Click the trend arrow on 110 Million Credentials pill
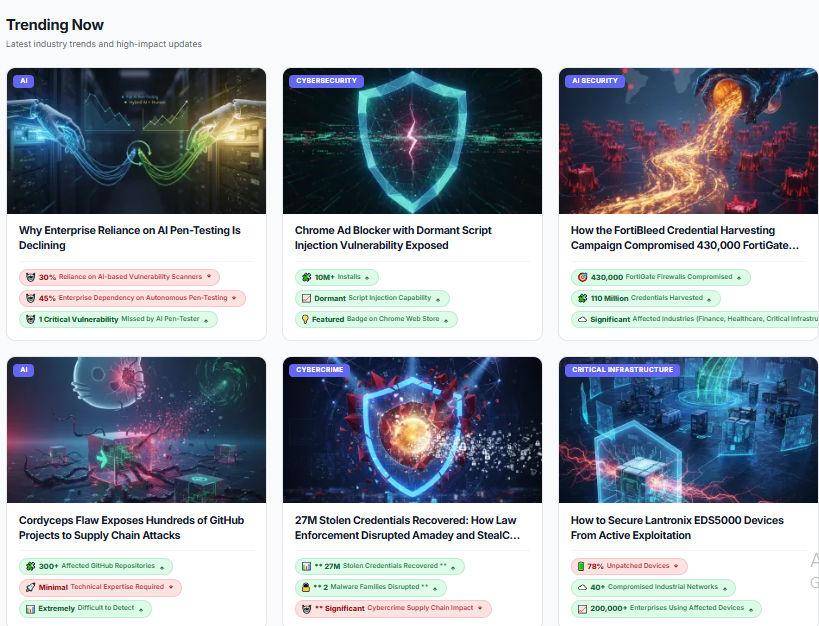819x626 pixels. [709, 299]
